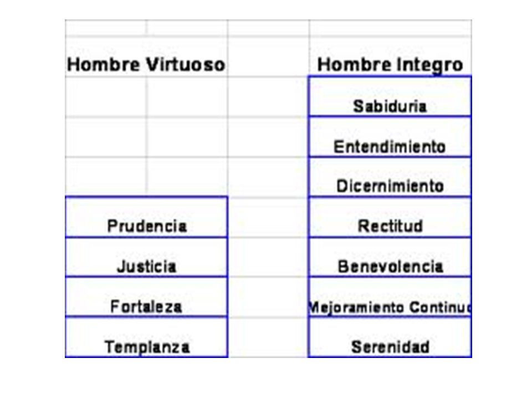
Task: Select empty cell between Justicia and Benevolencia
Action: pyautogui.click(x=268, y=257)
